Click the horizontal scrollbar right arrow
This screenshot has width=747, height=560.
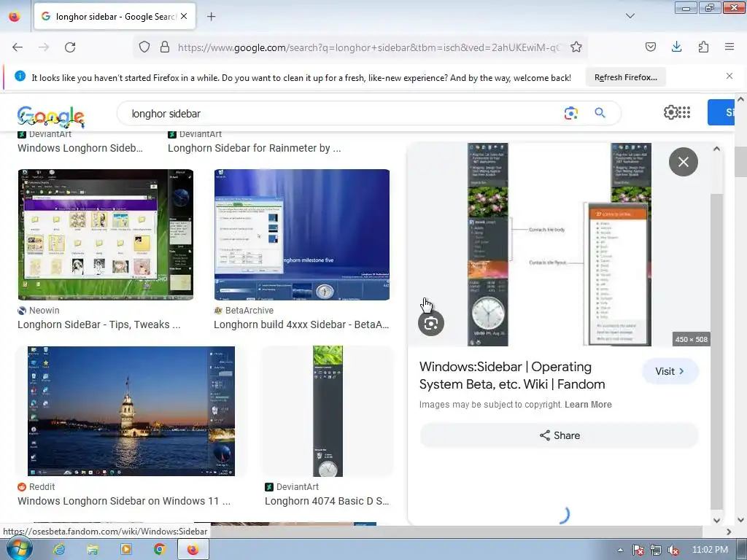729,532
